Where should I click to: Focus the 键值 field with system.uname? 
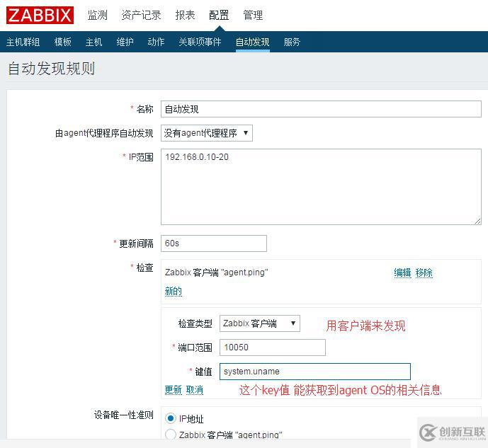coord(315,372)
